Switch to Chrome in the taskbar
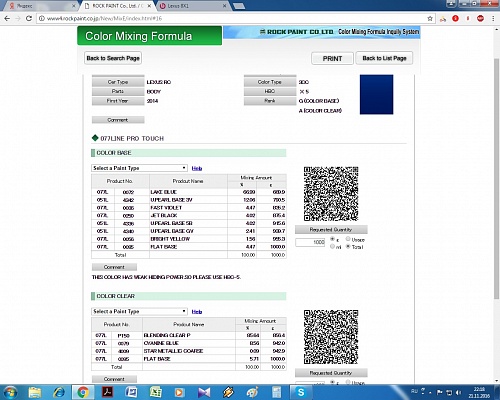 point(83,392)
